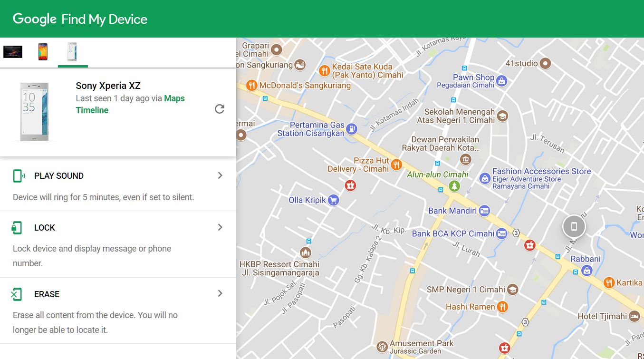Image resolution: width=644 pixels, height=359 pixels.
Task: Click the ERASE label
Action: pos(47,294)
